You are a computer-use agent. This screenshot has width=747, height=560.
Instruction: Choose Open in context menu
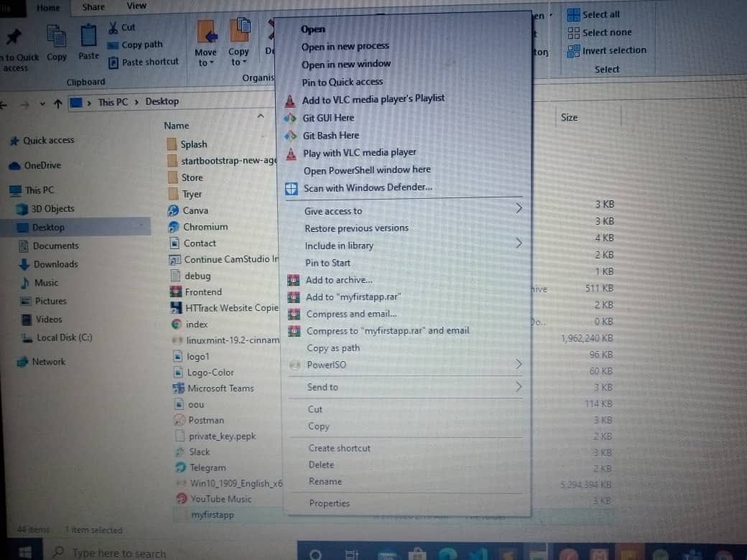[x=313, y=29]
